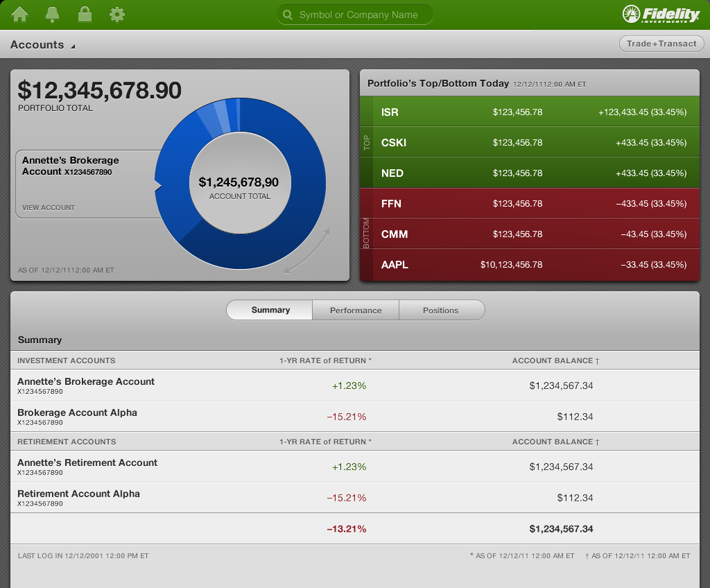Image resolution: width=710 pixels, height=588 pixels.
Task: Click the padlock security icon
Action: click(85, 14)
